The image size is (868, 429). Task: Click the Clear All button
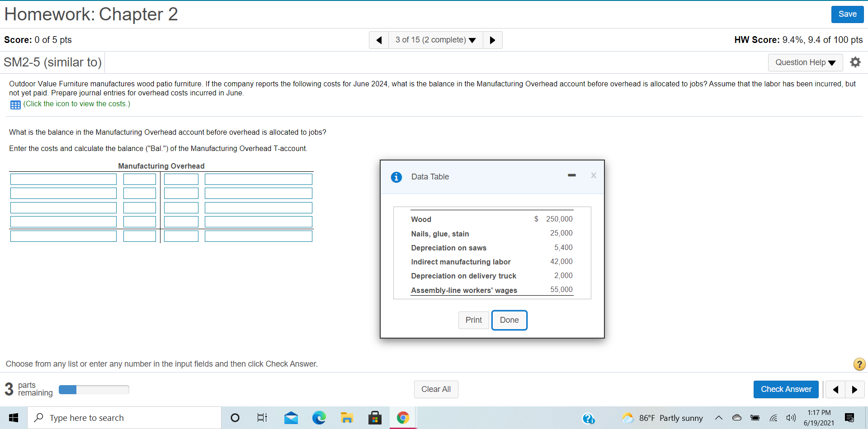[x=436, y=389]
